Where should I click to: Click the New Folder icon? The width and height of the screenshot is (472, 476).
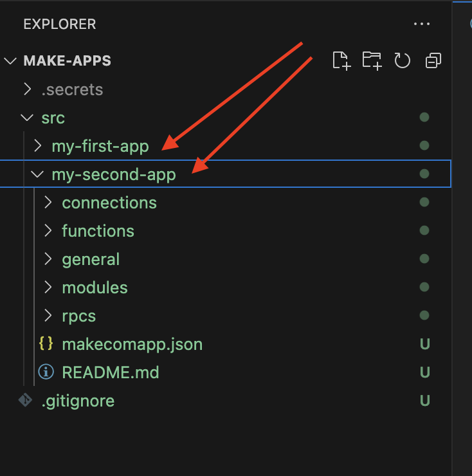(x=372, y=60)
